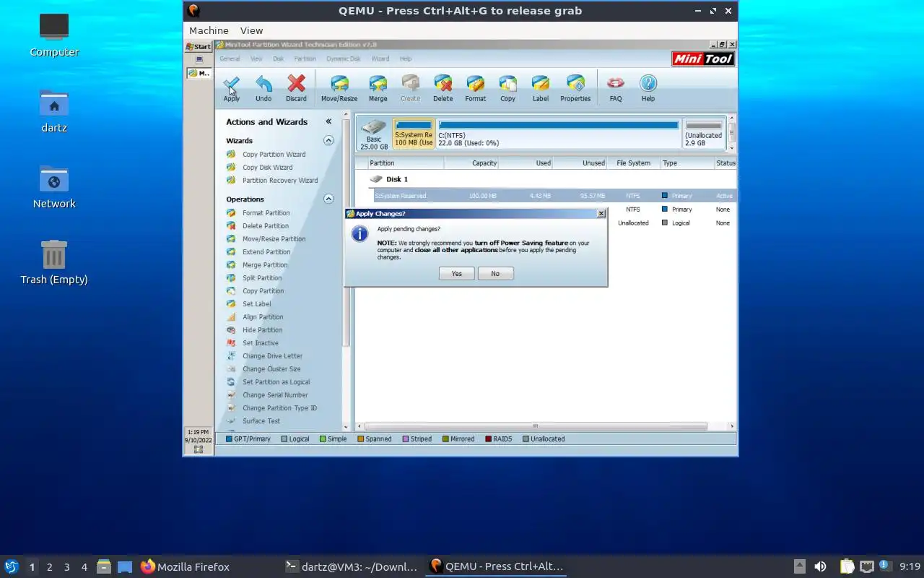Choose Surface Test operation
This screenshot has width=924, height=578.
[x=261, y=421]
